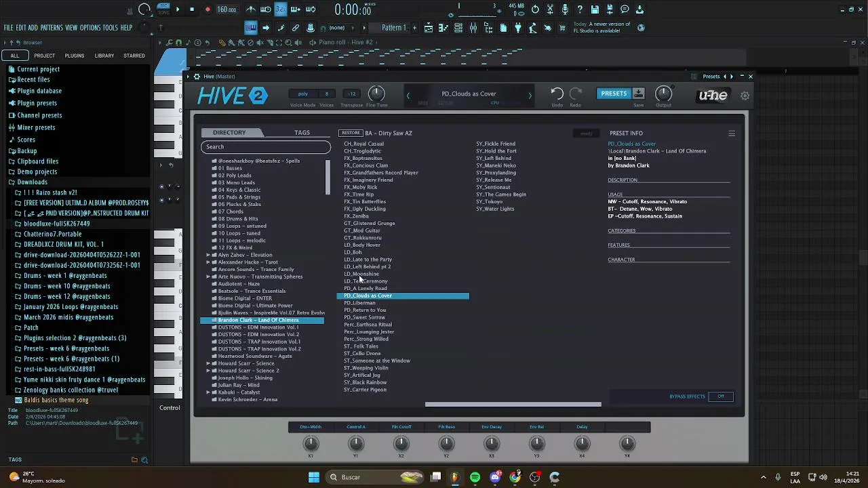Open the Channel presets folder
This screenshot has width=868, height=488.
[39, 115]
